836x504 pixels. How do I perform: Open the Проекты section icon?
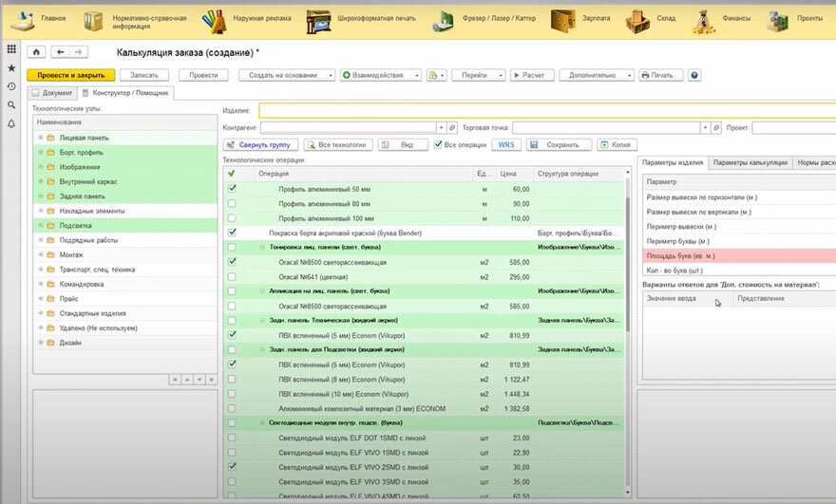tap(778, 21)
